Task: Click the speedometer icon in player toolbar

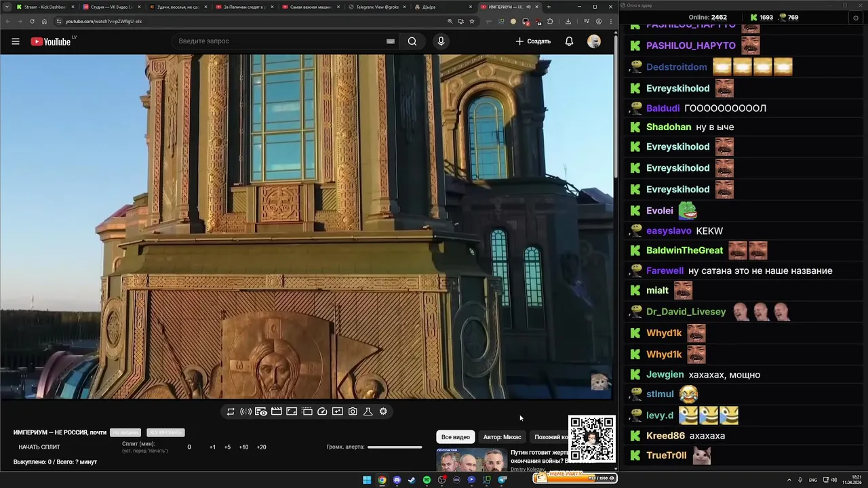Action: (322, 411)
